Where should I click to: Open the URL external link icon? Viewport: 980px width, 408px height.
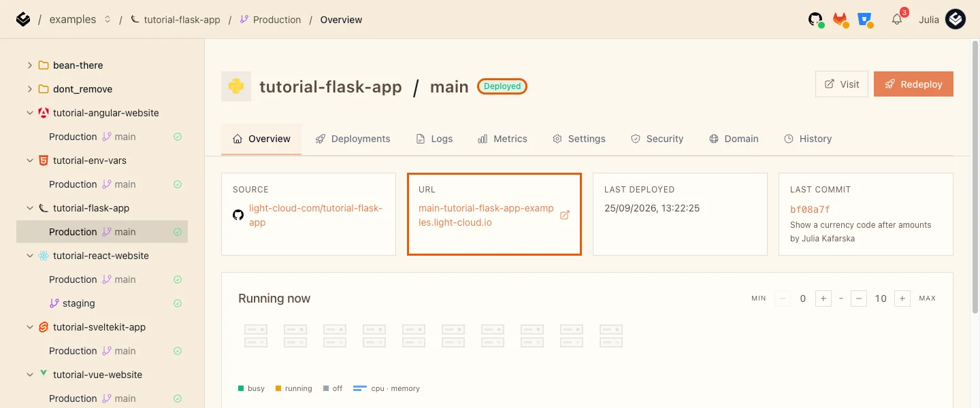click(x=564, y=215)
